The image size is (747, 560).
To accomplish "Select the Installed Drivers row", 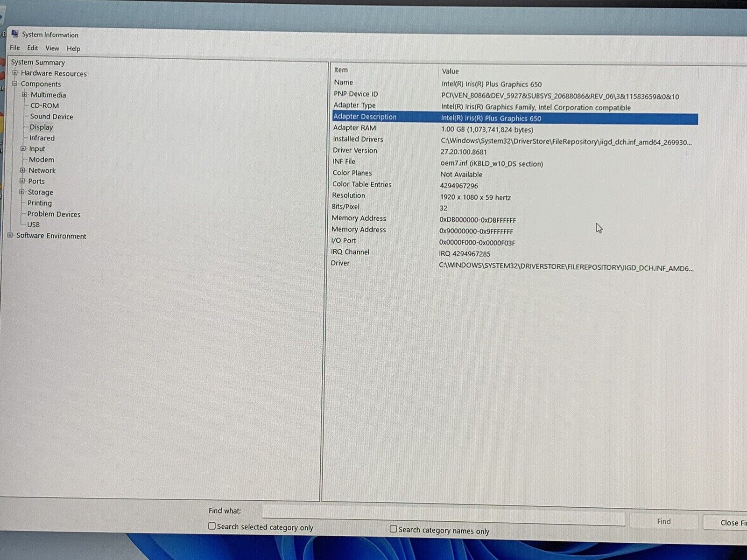I will [514, 140].
